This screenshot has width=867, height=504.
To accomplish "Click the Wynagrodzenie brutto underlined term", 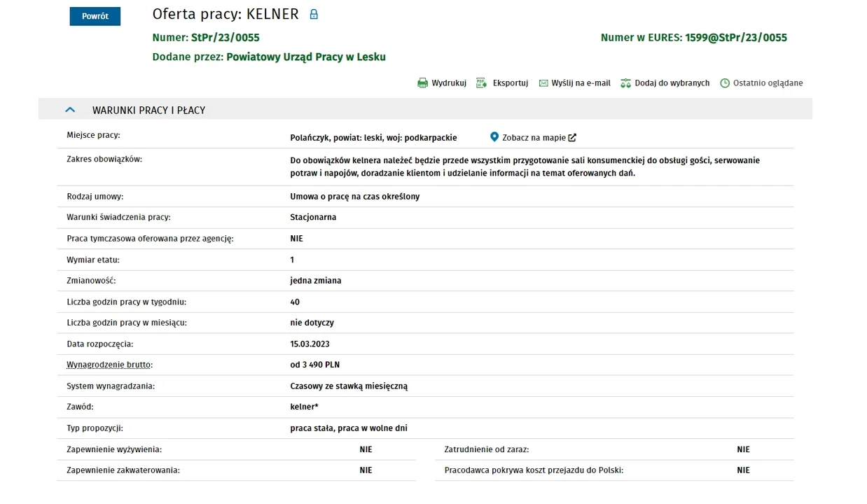I will pos(109,365).
